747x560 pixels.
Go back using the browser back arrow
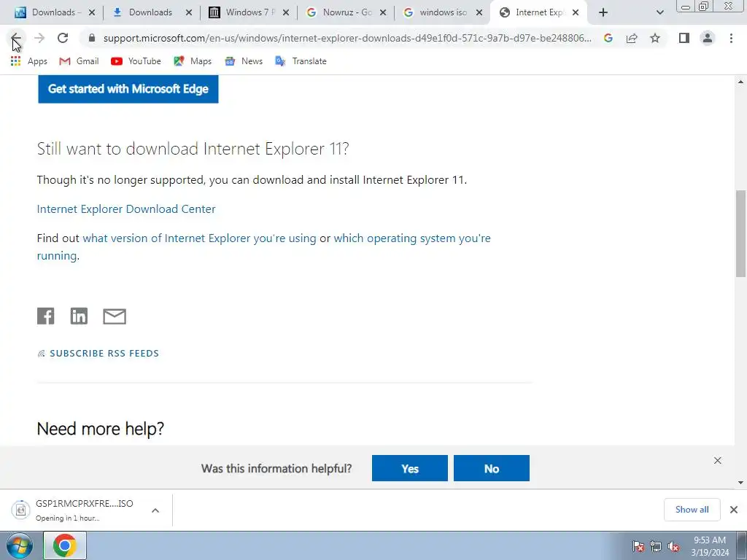pos(16,38)
